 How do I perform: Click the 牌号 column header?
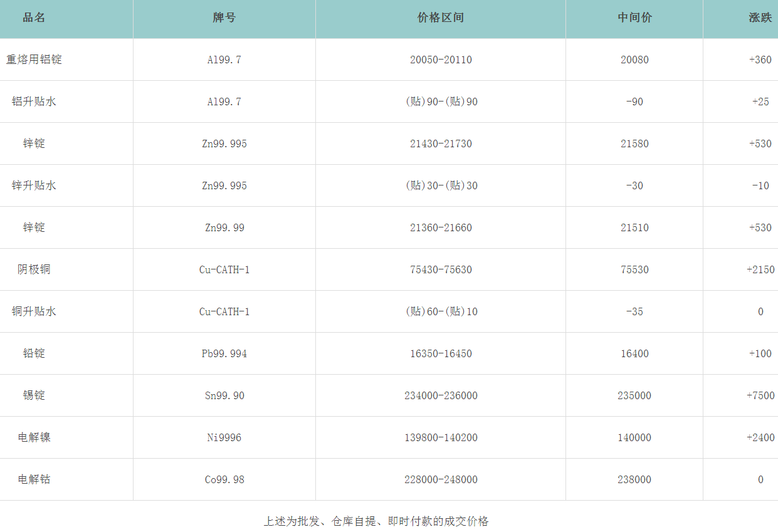pos(224,18)
